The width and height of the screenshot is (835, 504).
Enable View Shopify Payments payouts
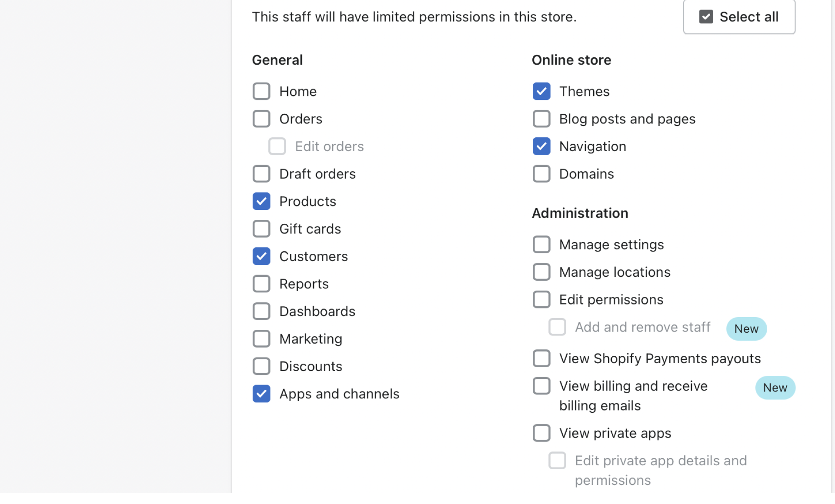tap(541, 359)
